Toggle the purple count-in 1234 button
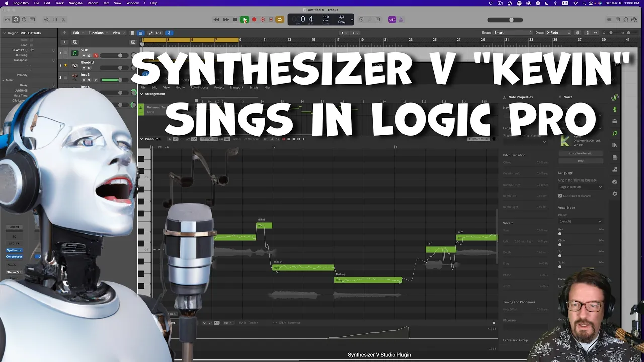 coord(392,20)
